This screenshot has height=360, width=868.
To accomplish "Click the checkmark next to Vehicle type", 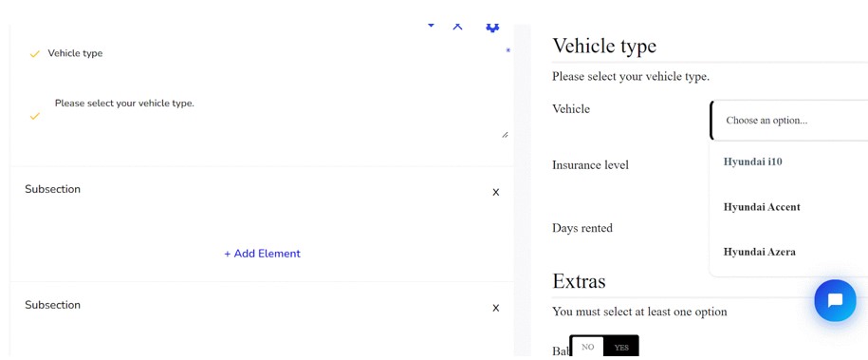I will [34, 54].
